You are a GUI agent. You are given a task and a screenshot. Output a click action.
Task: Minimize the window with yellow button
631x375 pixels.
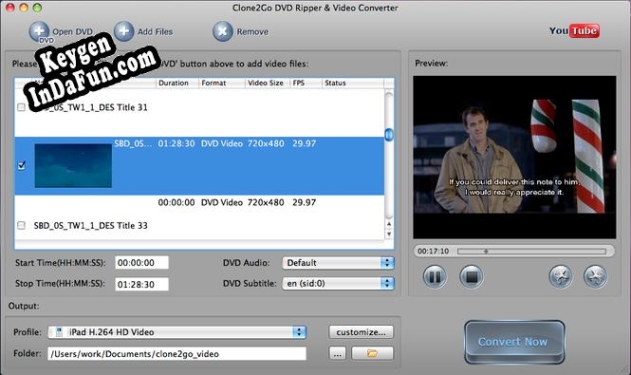coord(24,7)
